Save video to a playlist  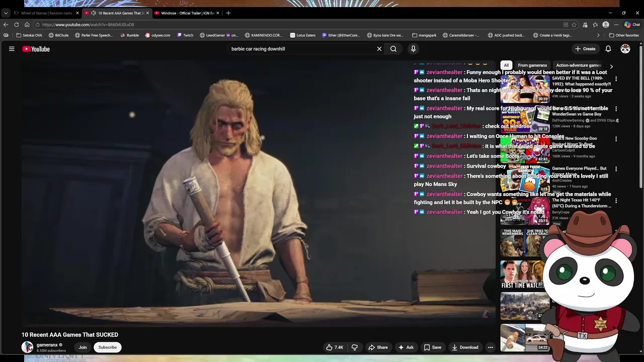[x=432, y=347]
